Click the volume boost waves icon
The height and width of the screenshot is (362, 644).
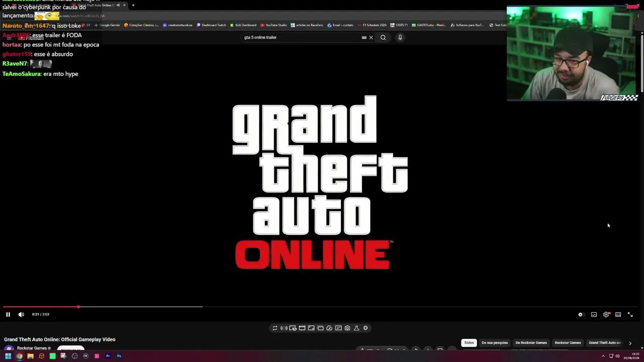(x=284, y=328)
